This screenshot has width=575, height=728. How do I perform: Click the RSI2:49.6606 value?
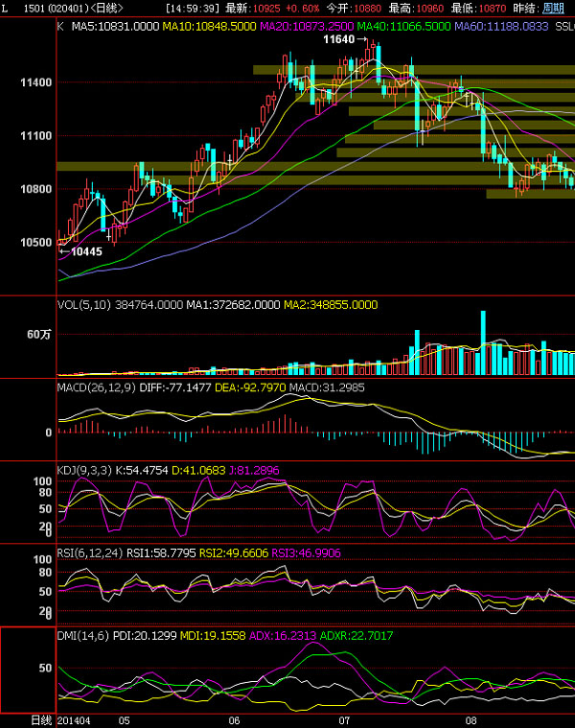point(234,553)
